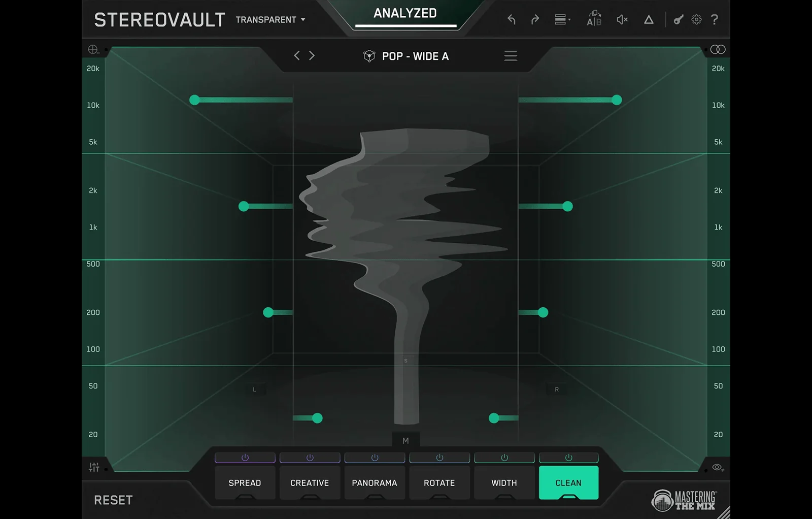Click the L channel label
Image resolution: width=812 pixels, height=519 pixels.
pyautogui.click(x=255, y=390)
